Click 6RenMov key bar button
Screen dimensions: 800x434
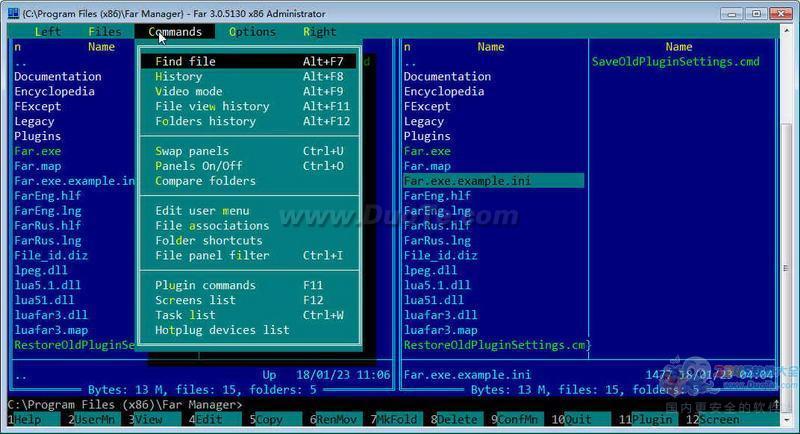[x=337, y=419]
